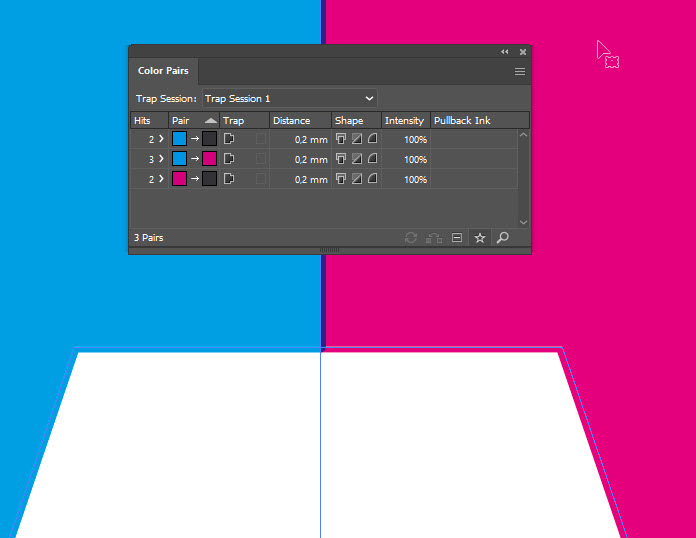Viewport: 696px width, 538px height.
Task: Close the Color Pairs panel
Action: 523,52
